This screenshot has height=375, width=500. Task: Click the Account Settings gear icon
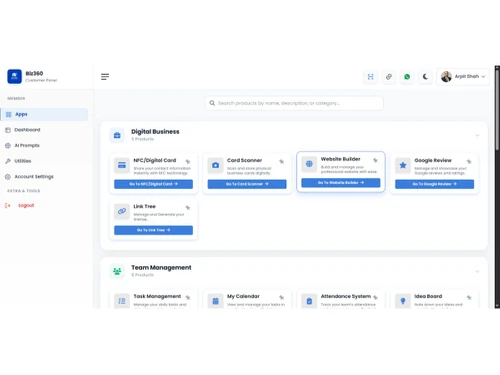click(x=8, y=177)
